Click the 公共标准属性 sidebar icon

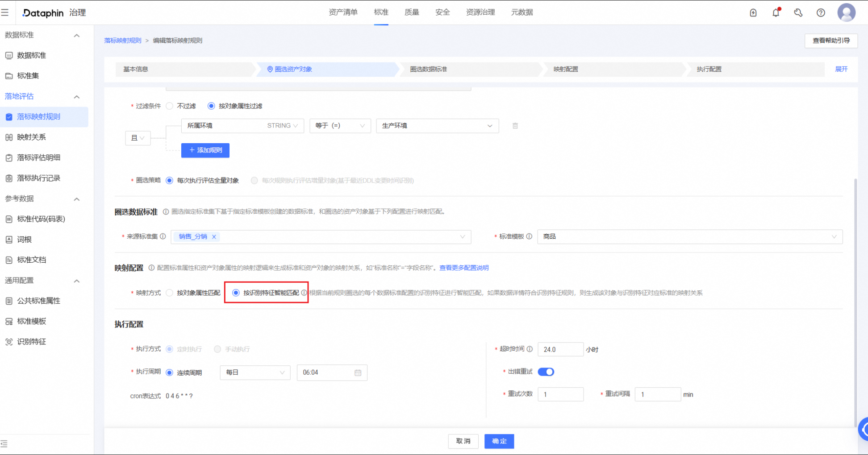click(x=9, y=301)
